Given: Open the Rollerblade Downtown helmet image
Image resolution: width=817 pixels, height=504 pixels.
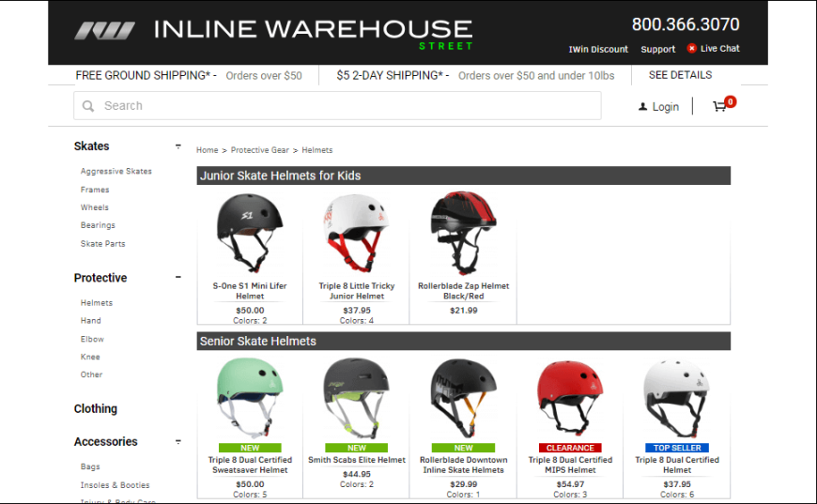Looking at the screenshot, I should pyautogui.click(x=463, y=398).
